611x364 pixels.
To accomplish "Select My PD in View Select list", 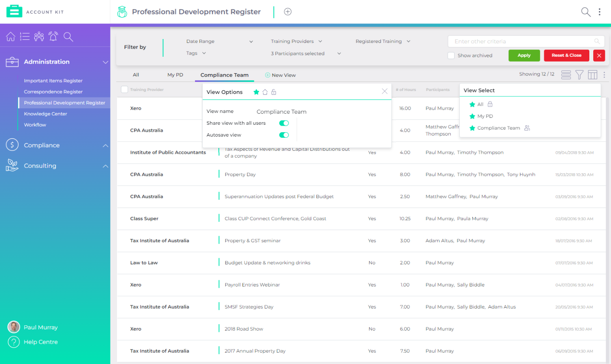I will (485, 116).
